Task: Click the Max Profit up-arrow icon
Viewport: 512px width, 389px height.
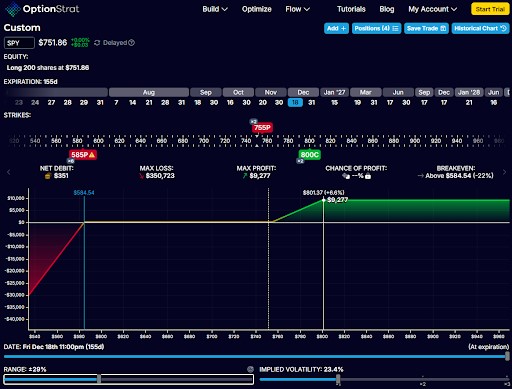Action: point(245,176)
